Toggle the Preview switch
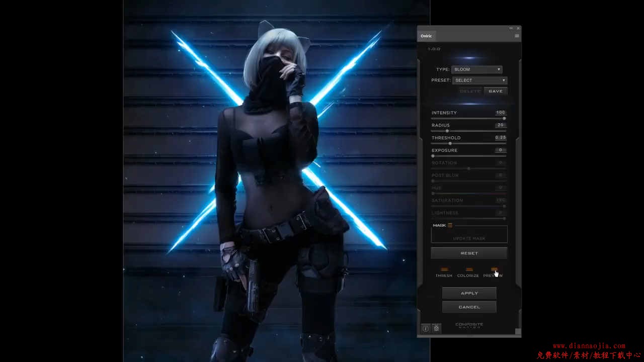644x362 pixels. coord(494,269)
